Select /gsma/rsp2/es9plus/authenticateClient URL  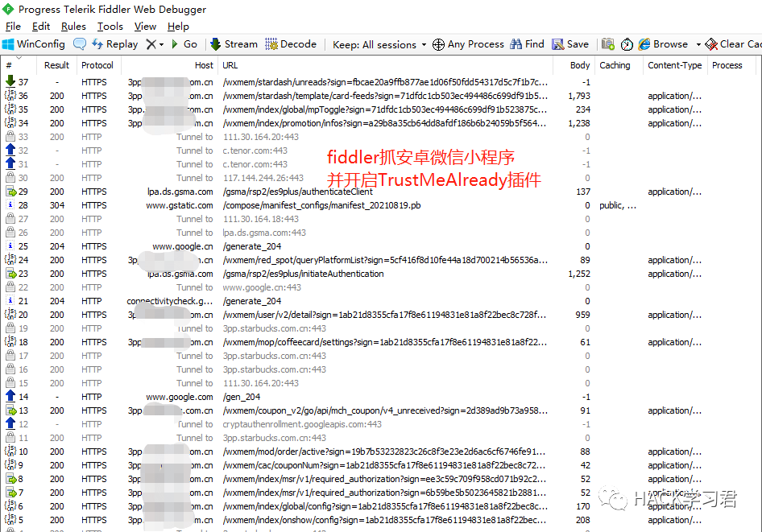coord(298,192)
